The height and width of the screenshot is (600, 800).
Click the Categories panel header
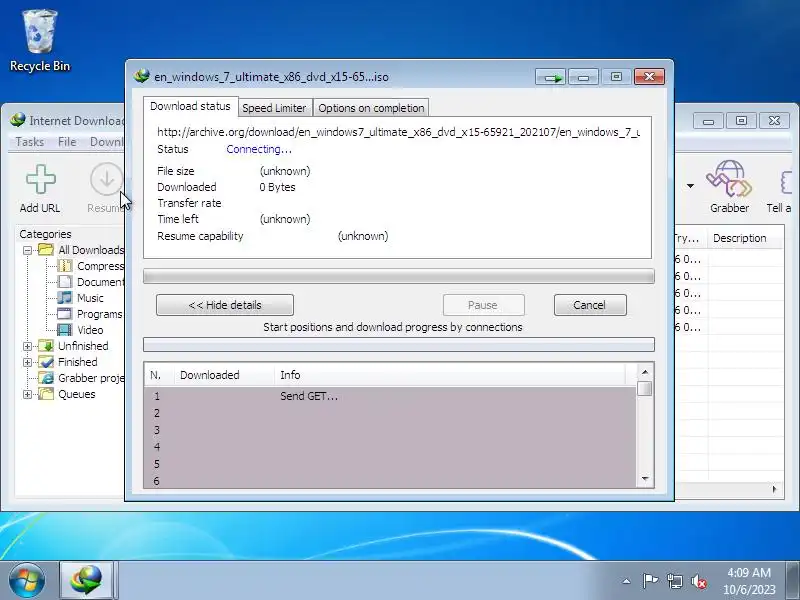45,234
